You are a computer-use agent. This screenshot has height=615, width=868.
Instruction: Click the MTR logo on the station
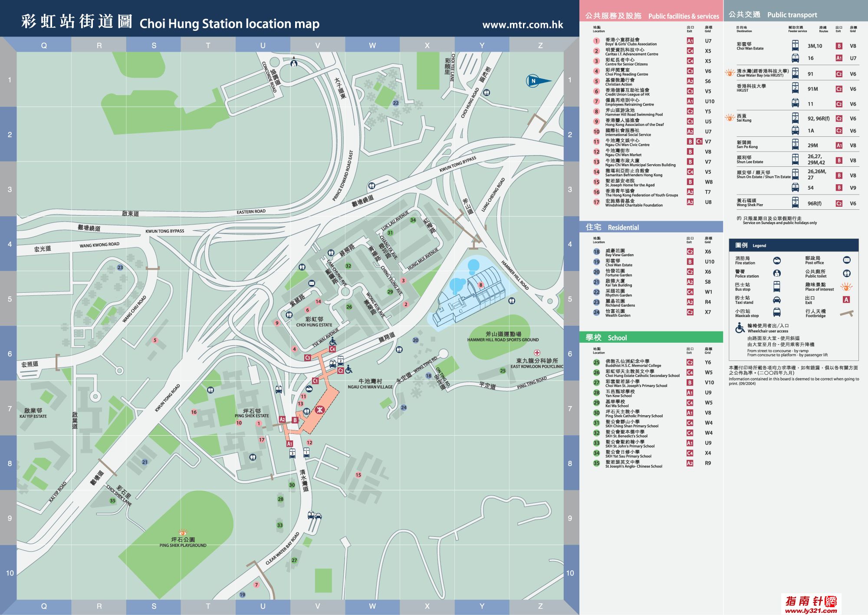coord(320,410)
